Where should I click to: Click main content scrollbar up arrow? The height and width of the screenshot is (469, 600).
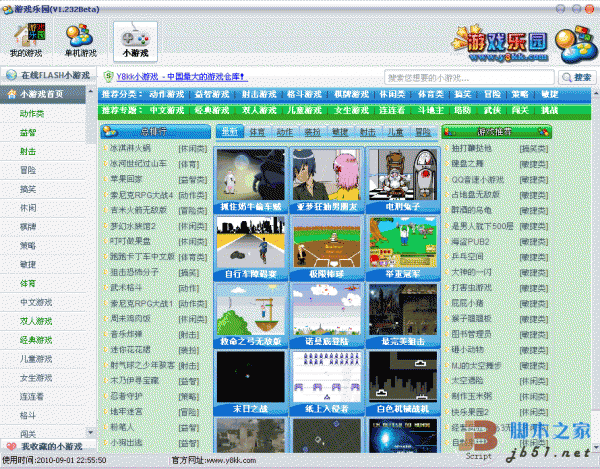pyautogui.click(x=596, y=93)
